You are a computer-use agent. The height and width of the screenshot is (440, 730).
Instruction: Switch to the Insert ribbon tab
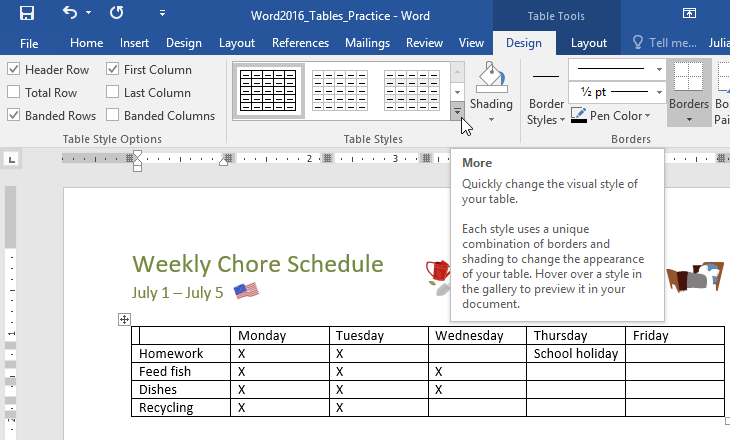(x=134, y=43)
